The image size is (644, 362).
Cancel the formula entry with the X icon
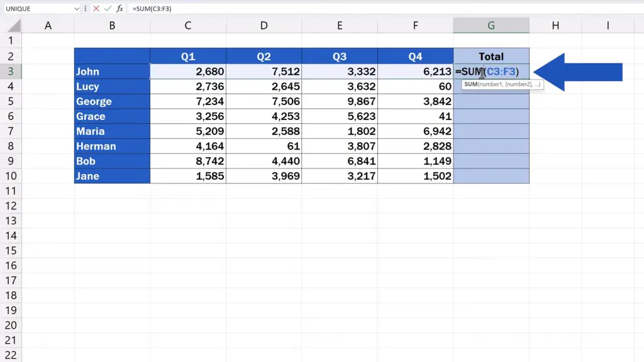pos(96,9)
